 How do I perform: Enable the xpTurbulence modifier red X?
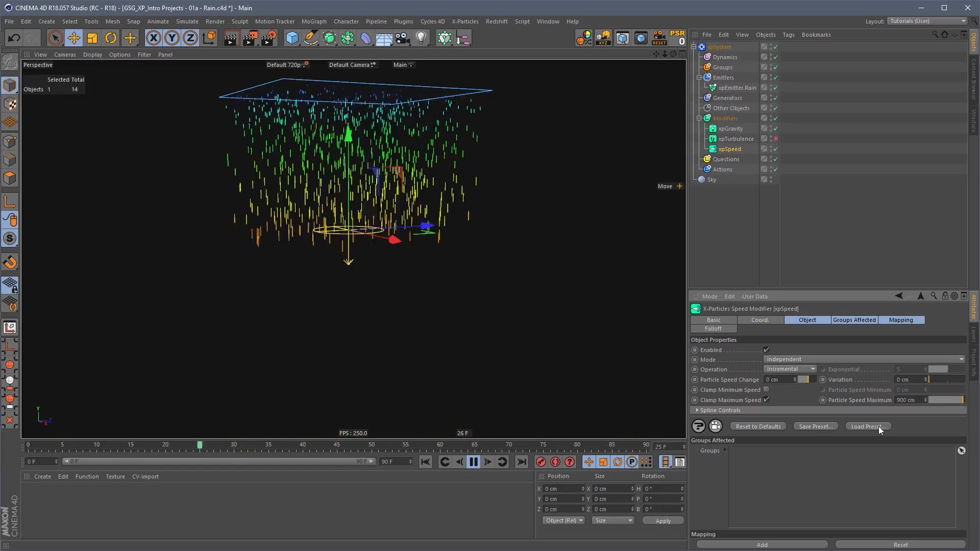[776, 139]
